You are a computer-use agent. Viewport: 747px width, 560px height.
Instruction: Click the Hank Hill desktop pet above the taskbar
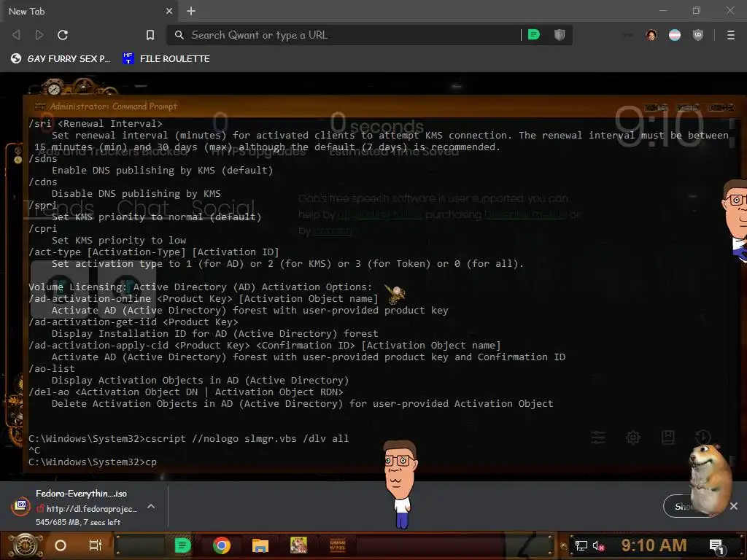click(x=401, y=483)
